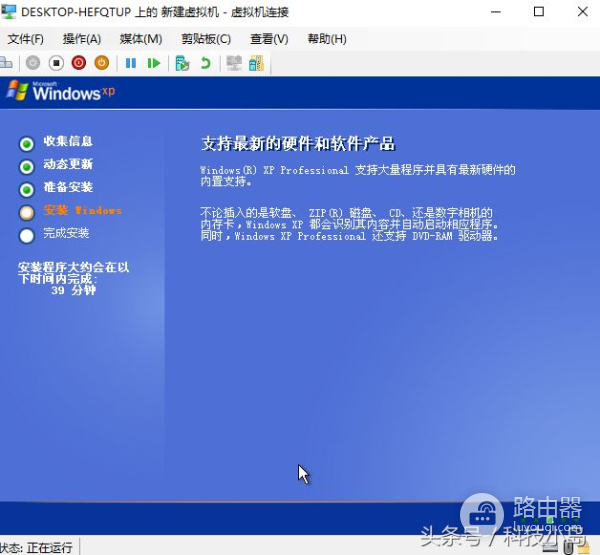This screenshot has width=600, height=555.
Task: Create a checkpoint with the toolbar icon
Action: pyautogui.click(x=182, y=63)
